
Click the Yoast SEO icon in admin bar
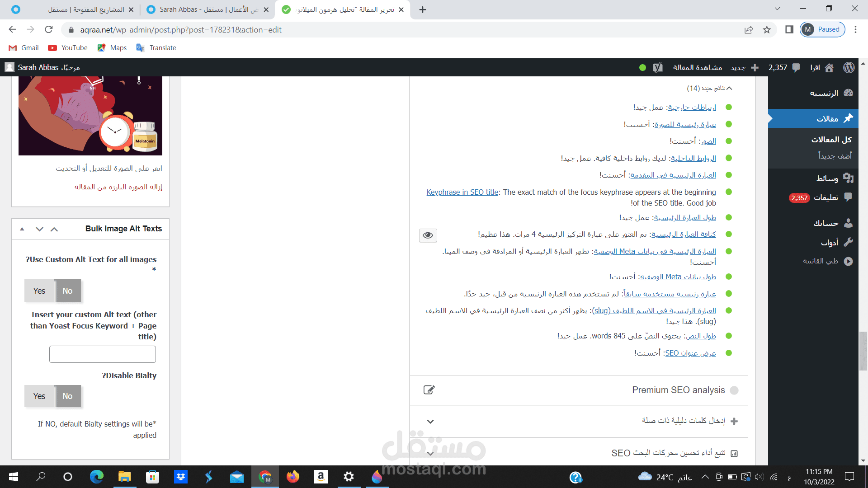pyautogui.click(x=658, y=68)
